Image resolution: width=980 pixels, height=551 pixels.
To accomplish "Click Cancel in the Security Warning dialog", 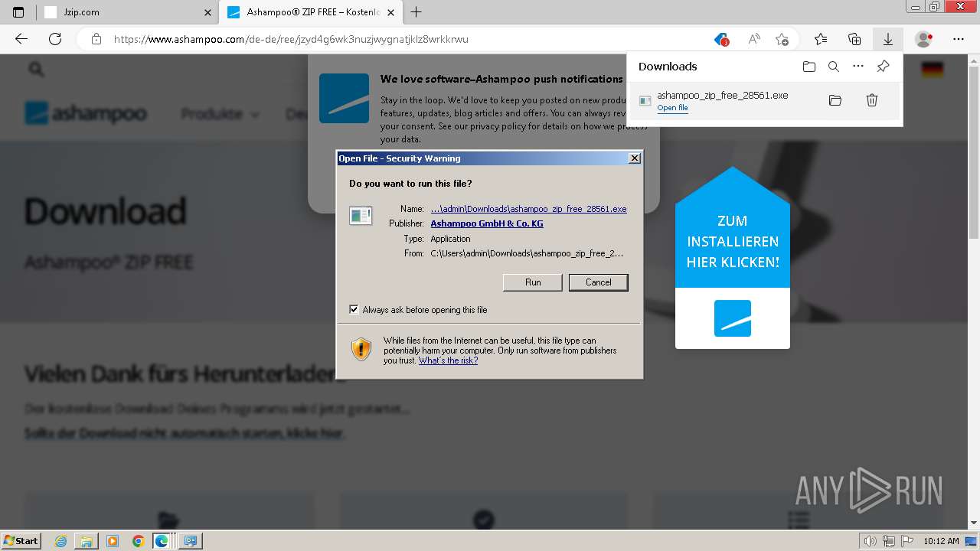I will tap(599, 282).
